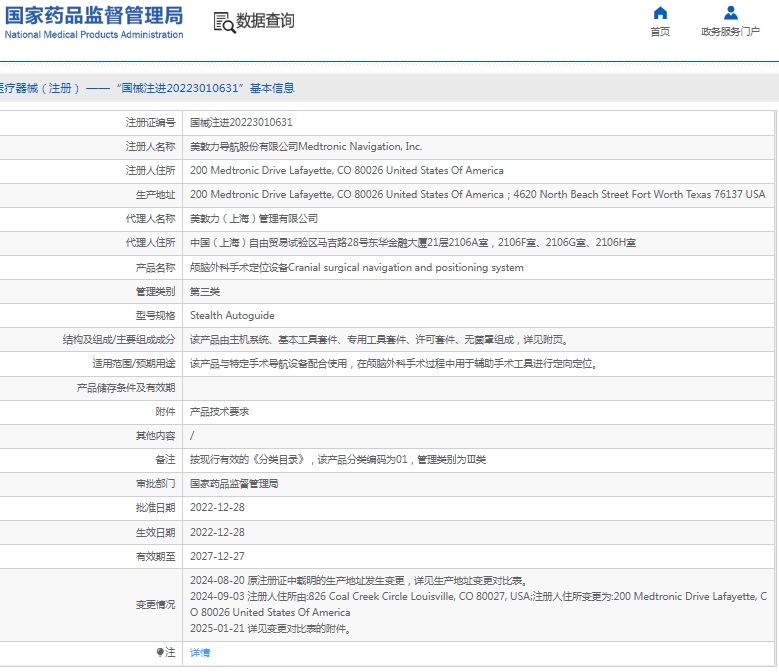779x672 pixels.
Task: Click the 首页 home icon
Action: click(x=660, y=13)
